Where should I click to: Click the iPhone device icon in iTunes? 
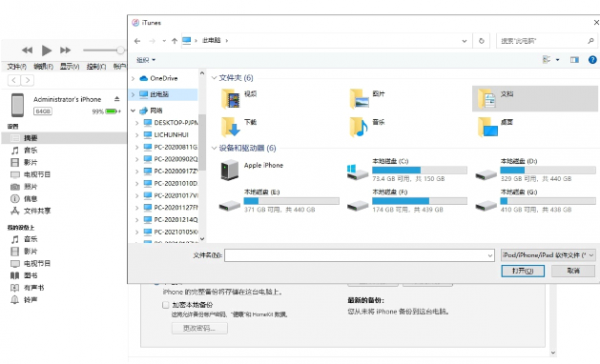click(17, 105)
